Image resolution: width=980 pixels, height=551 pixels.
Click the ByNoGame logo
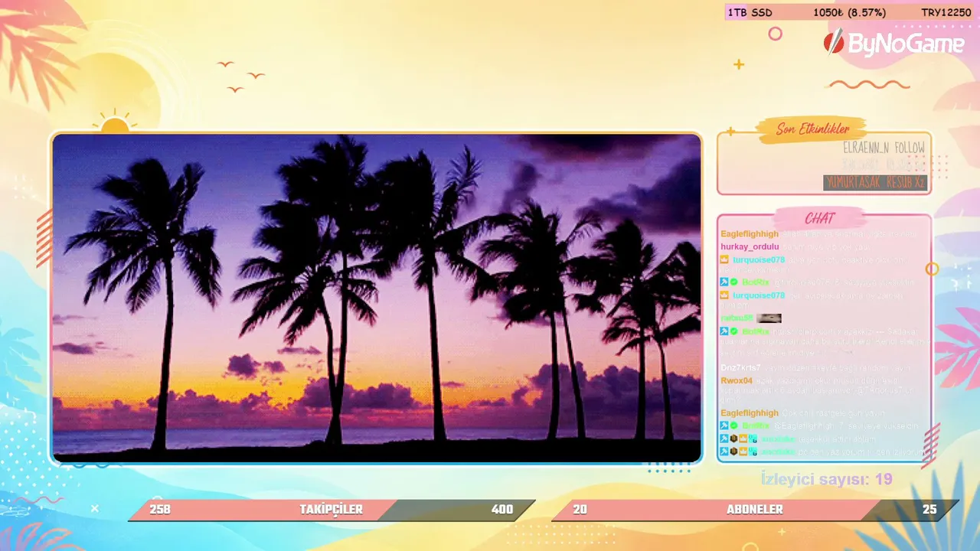tap(893, 44)
